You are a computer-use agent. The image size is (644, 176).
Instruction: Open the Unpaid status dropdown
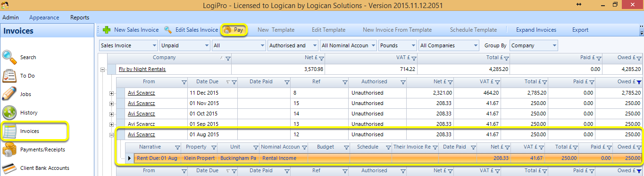point(184,45)
